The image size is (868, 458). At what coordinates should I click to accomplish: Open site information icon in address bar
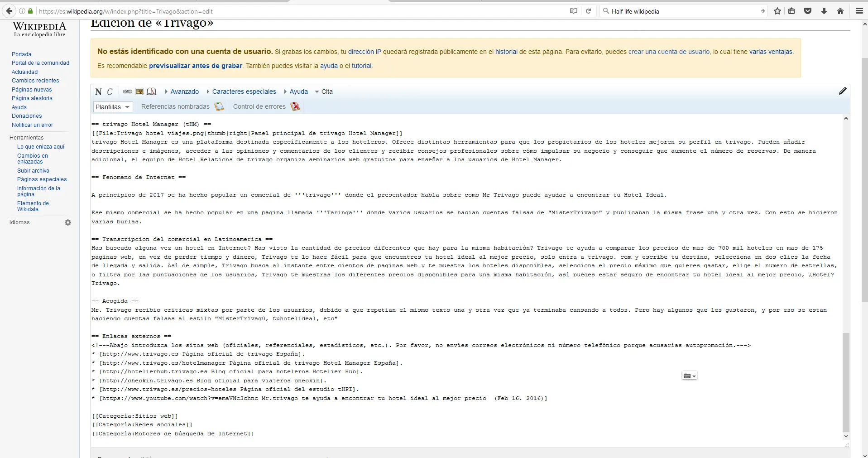click(x=22, y=11)
